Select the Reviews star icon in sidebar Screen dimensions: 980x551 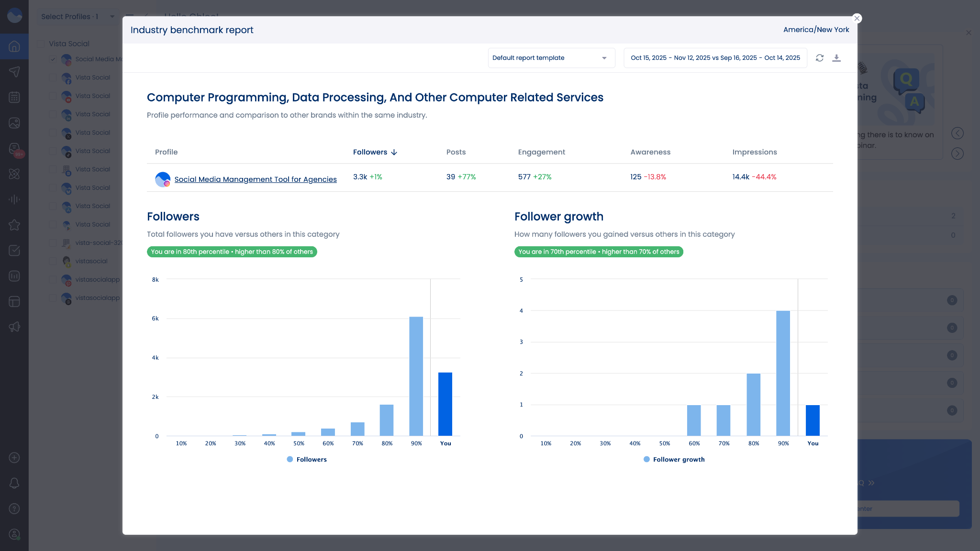click(x=14, y=225)
